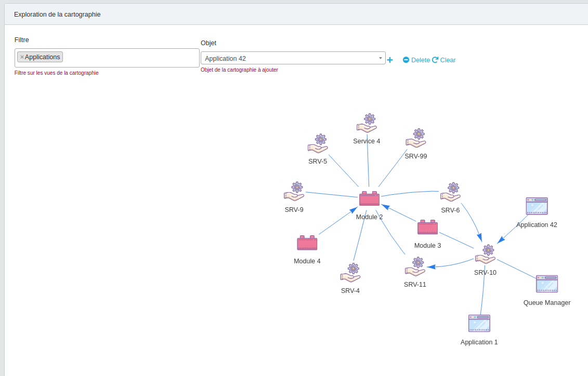Image resolution: width=588 pixels, height=376 pixels.
Task: Click the SRV-99 service icon
Action: [x=415, y=137]
